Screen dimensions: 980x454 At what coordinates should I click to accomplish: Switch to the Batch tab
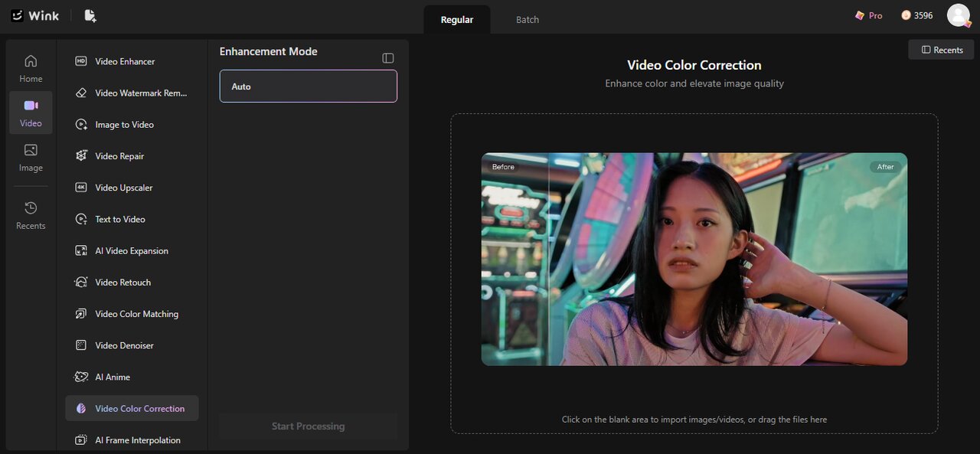(528, 20)
